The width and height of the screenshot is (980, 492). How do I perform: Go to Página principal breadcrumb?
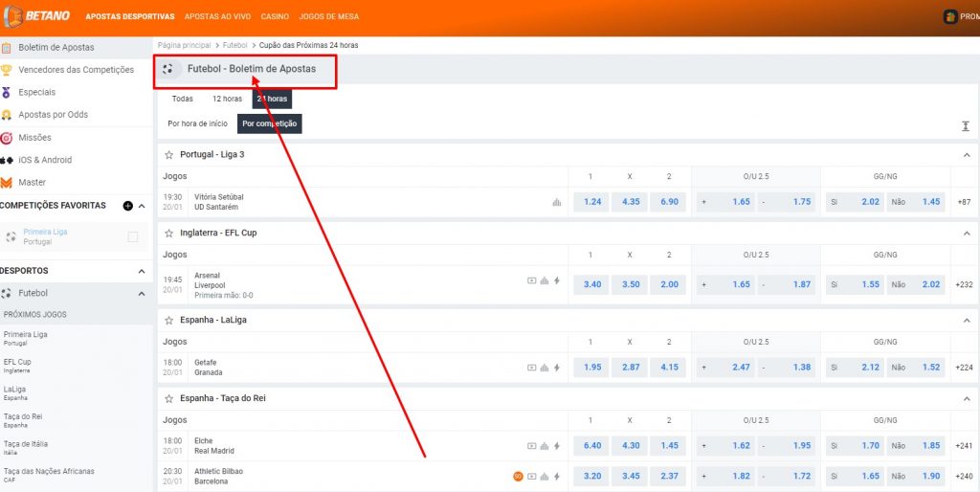(185, 46)
